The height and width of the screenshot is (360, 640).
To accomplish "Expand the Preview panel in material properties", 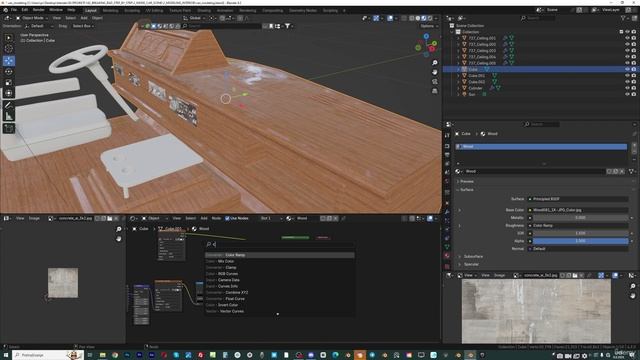I will click(467, 182).
